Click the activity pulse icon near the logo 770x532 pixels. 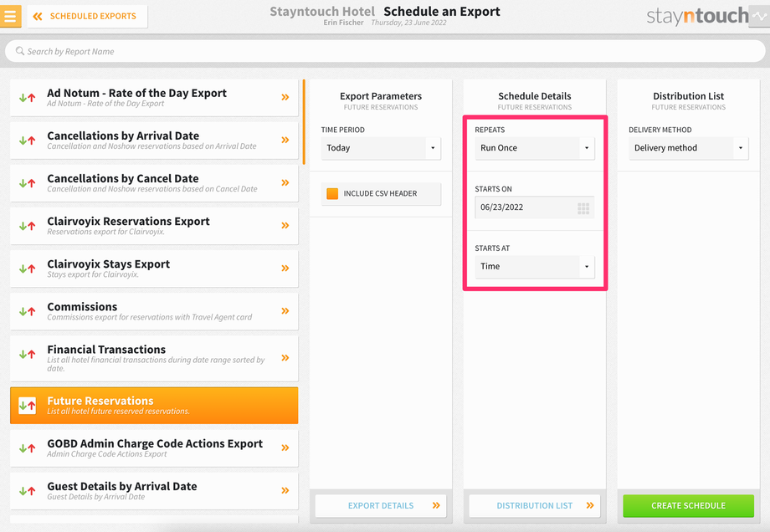pyautogui.click(x=759, y=16)
